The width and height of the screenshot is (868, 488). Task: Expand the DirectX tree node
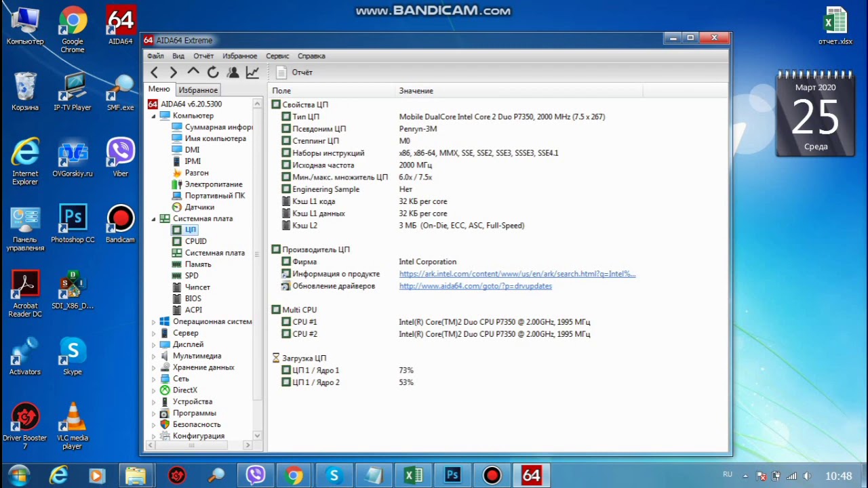click(x=153, y=390)
